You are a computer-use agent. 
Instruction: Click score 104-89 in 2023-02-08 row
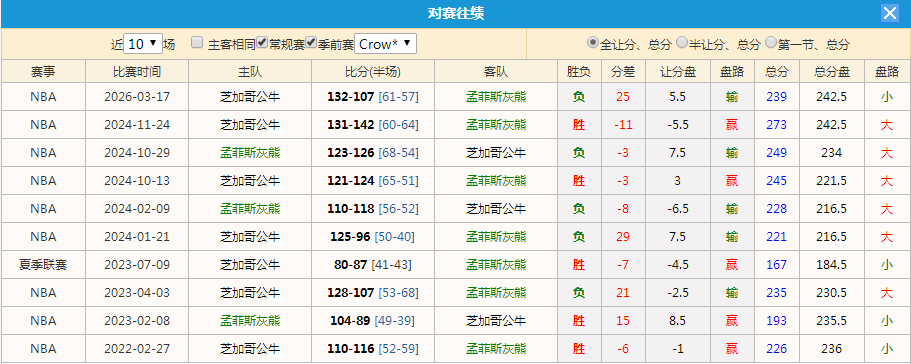click(x=350, y=320)
